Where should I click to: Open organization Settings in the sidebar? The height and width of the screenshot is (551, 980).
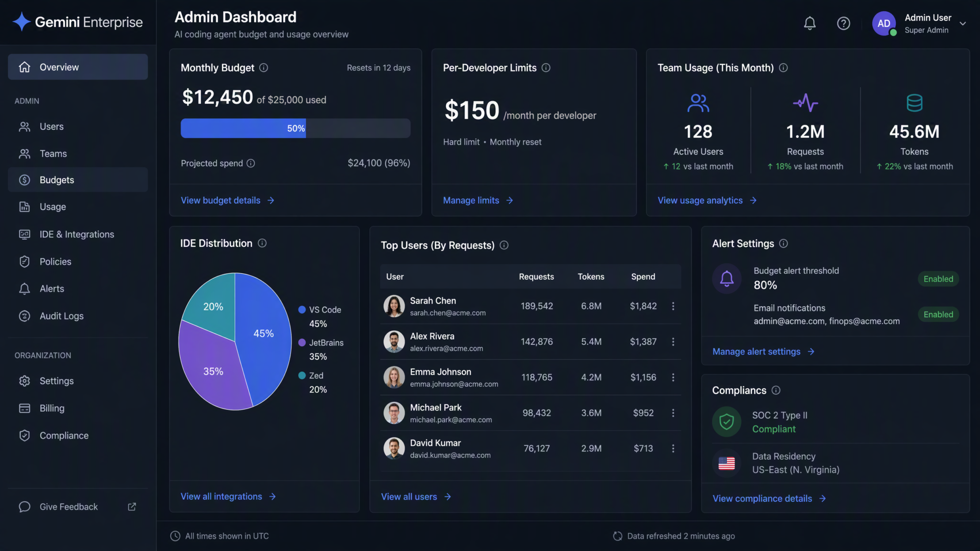point(78,381)
